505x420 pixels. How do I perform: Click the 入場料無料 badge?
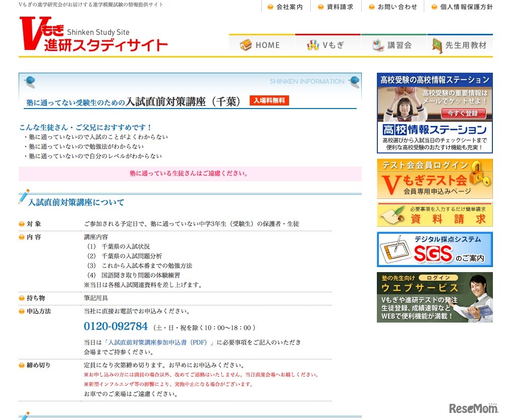click(270, 100)
